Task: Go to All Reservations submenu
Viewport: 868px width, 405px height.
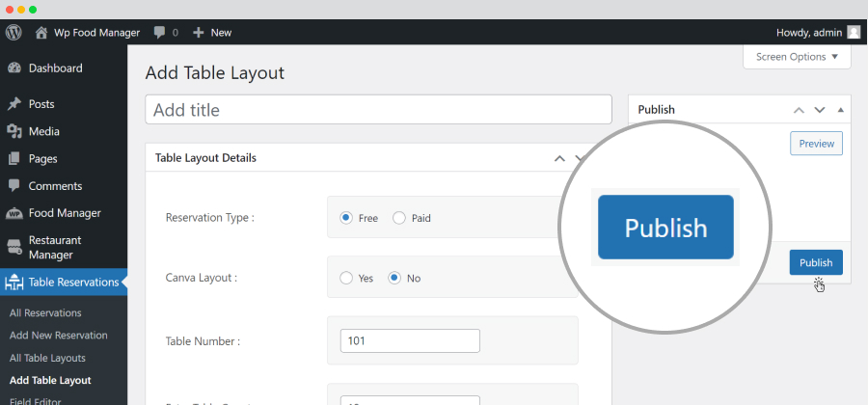Action: pos(45,313)
